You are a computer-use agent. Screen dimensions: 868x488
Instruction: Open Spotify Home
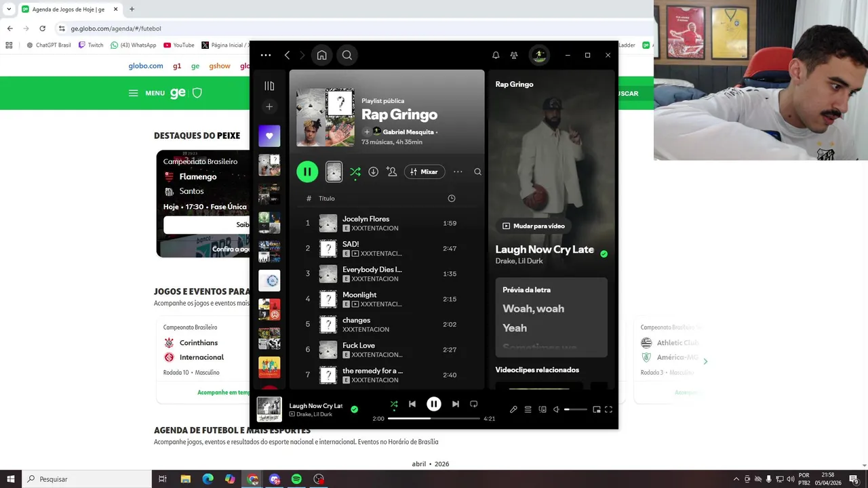322,56
